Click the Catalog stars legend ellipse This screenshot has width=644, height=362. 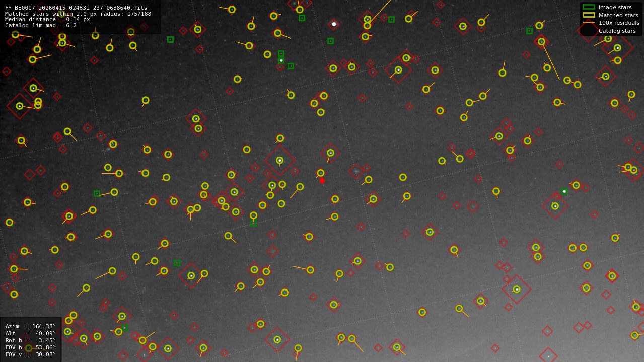click(587, 31)
